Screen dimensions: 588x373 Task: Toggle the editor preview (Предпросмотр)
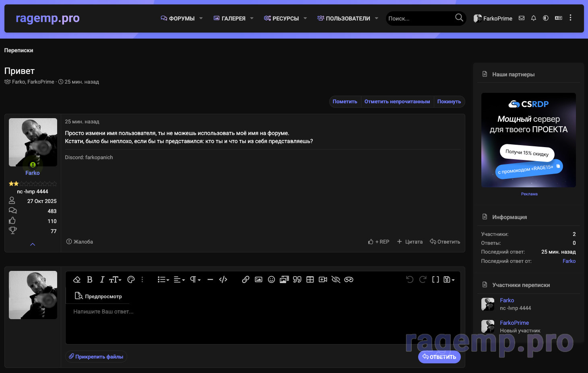tap(98, 296)
